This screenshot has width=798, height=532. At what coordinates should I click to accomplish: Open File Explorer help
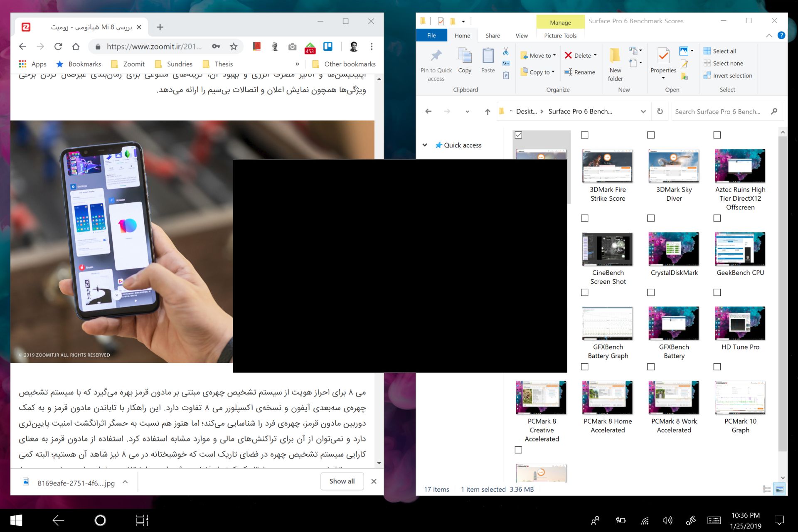(781, 35)
